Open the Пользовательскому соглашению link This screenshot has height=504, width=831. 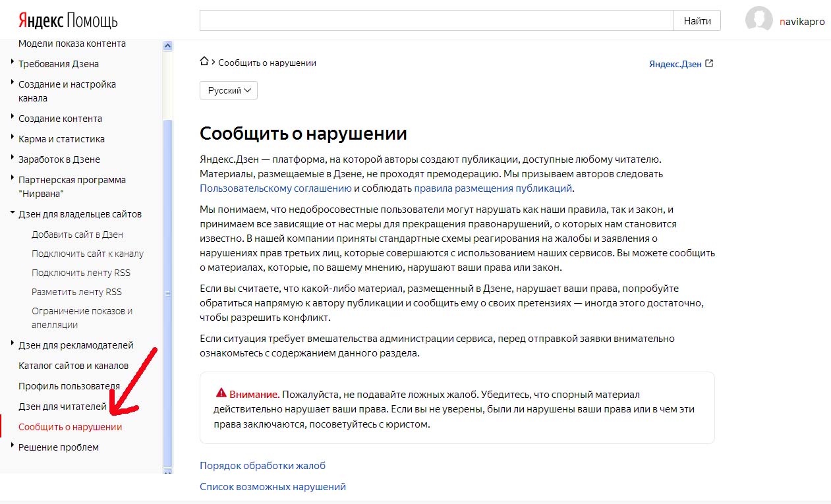pyautogui.click(x=275, y=188)
